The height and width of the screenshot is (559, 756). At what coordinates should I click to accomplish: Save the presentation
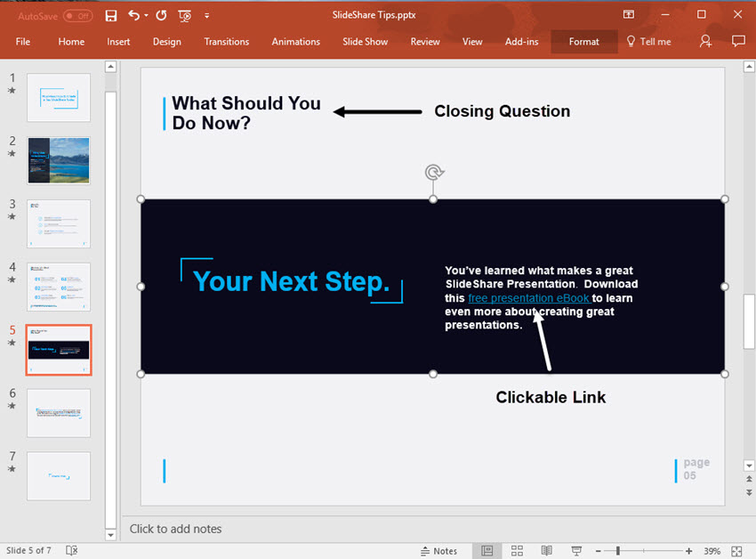pos(110,15)
